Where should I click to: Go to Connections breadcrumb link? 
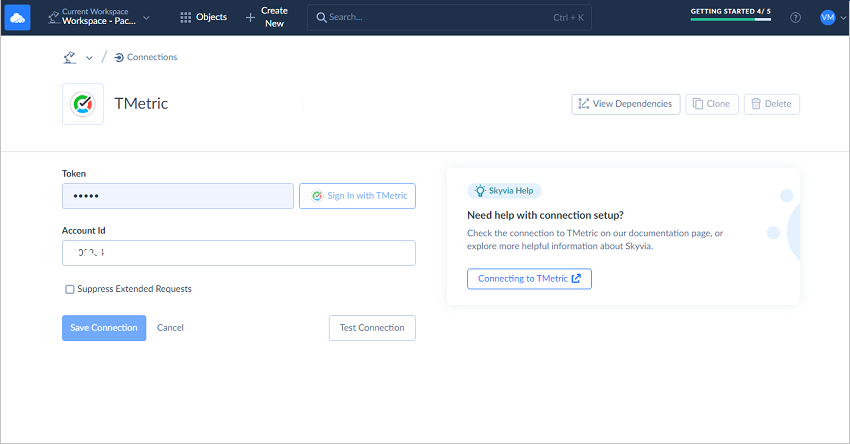tap(146, 57)
